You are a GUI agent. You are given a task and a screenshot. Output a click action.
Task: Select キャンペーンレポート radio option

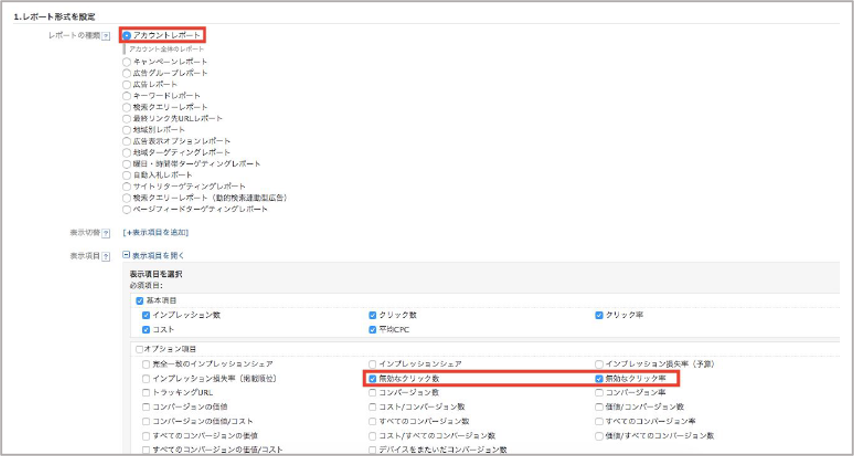tap(126, 61)
